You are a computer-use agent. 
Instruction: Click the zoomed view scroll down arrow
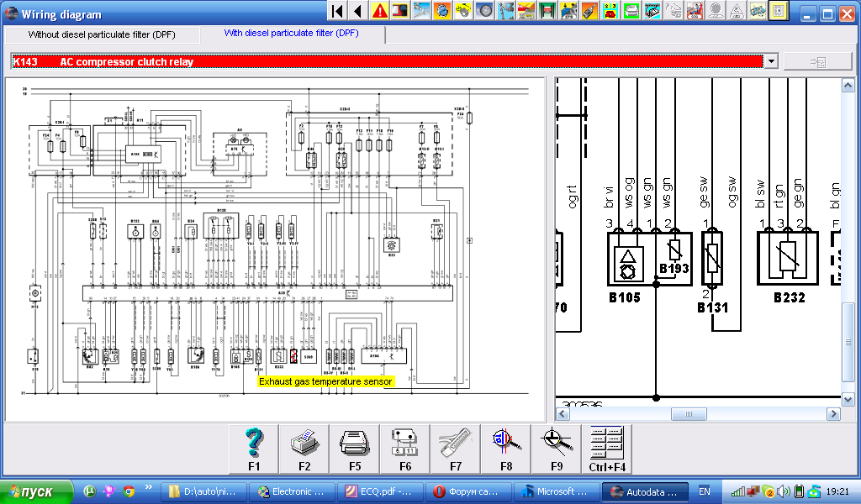click(848, 399)
